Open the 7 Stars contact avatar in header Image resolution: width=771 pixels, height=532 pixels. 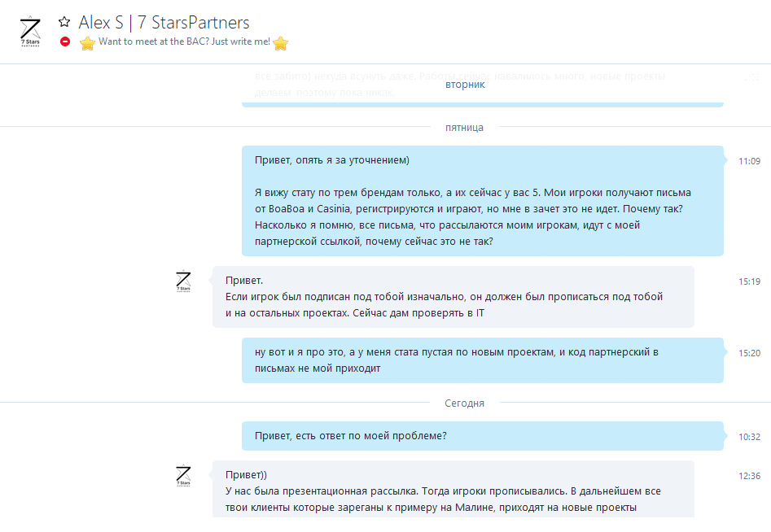point(30,31)
